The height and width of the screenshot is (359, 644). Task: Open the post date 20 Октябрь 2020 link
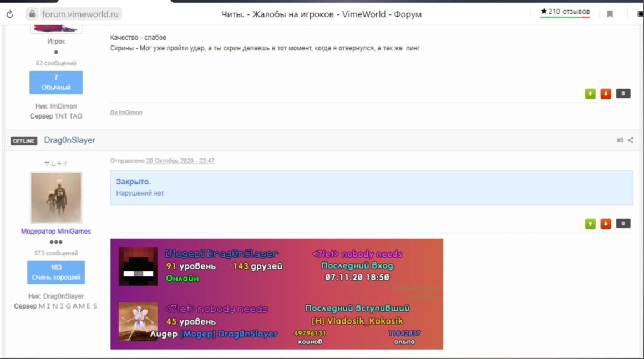[180, 161]
